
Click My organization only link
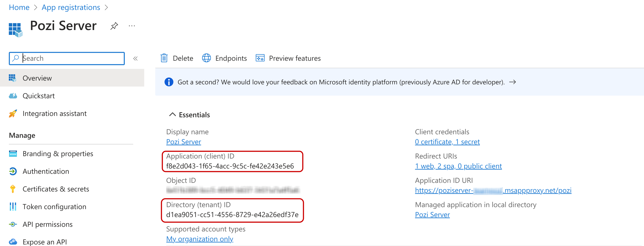199,239
